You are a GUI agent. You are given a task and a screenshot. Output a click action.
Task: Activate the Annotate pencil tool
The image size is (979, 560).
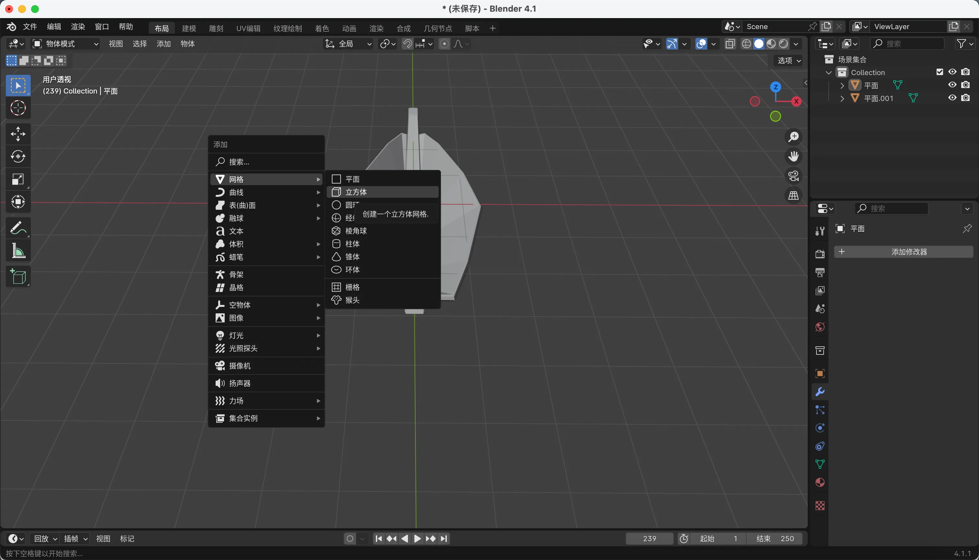click(18, 228)
